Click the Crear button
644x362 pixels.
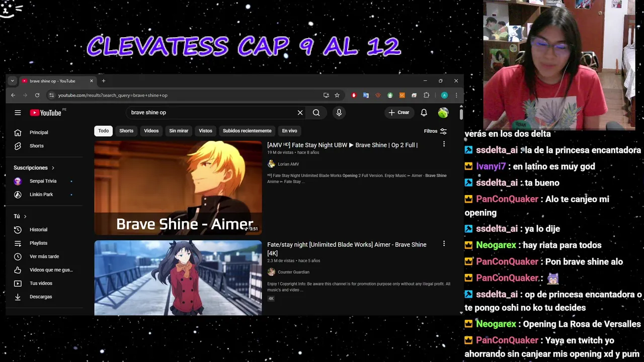point(399,113)
